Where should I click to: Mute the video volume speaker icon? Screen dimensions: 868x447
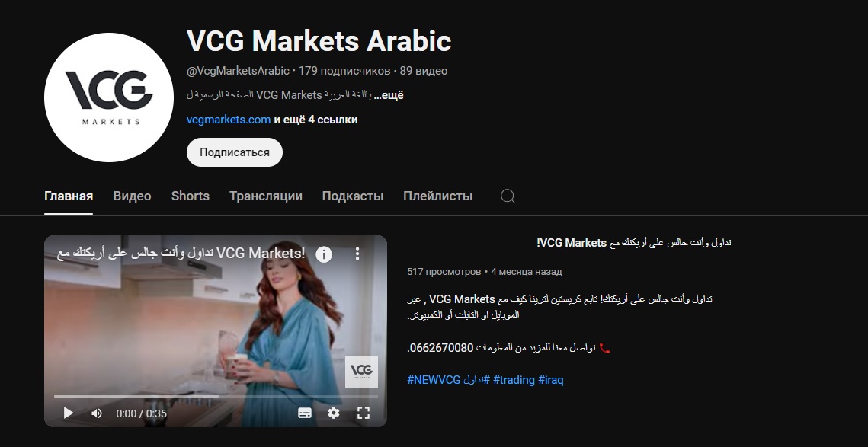tap(97, 413)
